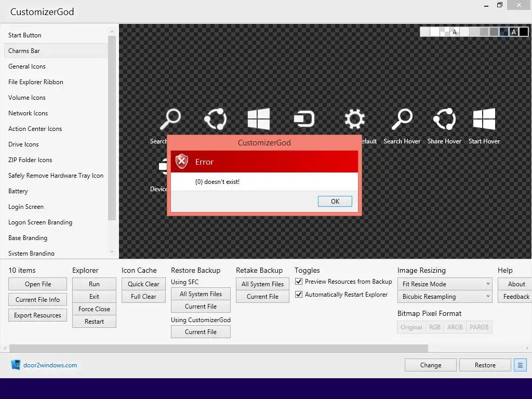The width and height of the screenshot is (532, 399).
Task: Open the door2windows.com link
Action: (50, 365)
